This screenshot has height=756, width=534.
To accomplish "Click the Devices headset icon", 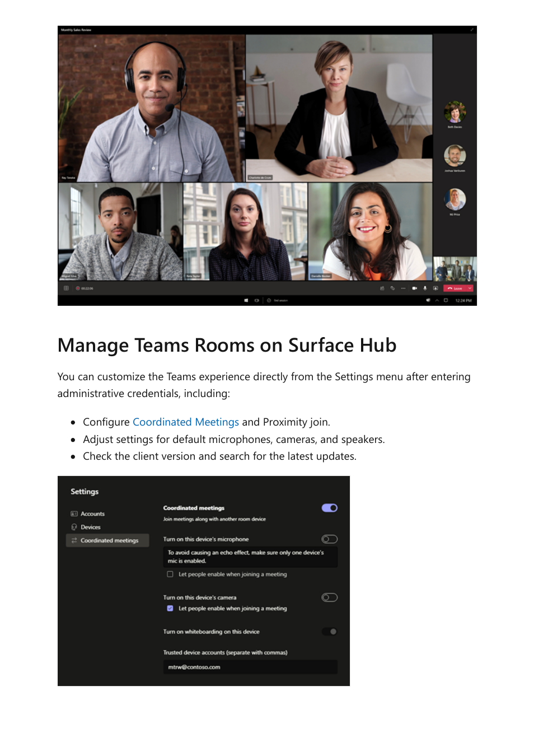I will 74,528.
